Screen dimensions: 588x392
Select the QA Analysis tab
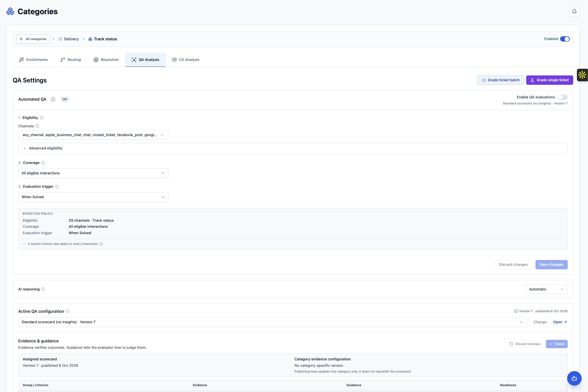[x=145, y=60]
